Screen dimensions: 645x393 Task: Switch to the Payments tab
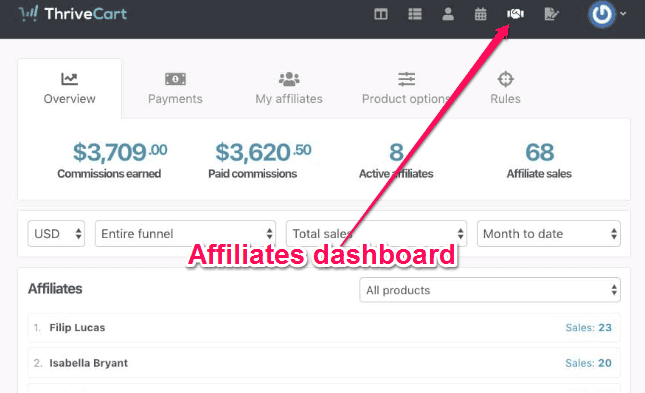tap(175, 88)
